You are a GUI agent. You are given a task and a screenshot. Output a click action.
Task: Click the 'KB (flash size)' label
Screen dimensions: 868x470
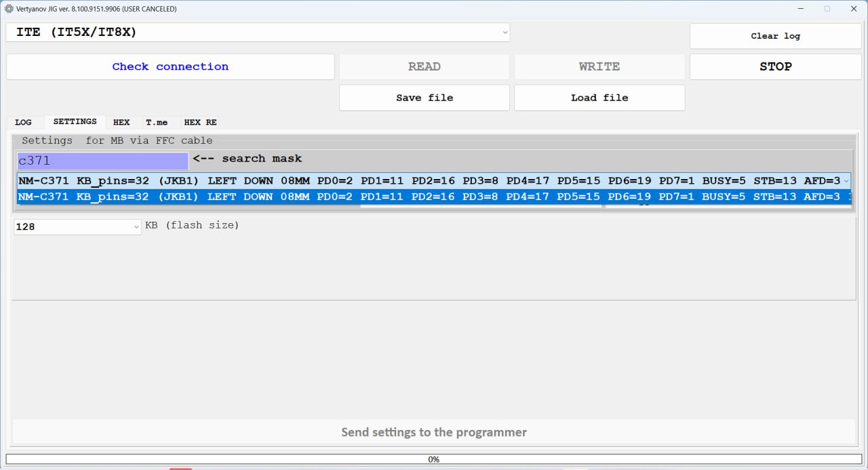(x=192, y=225)
